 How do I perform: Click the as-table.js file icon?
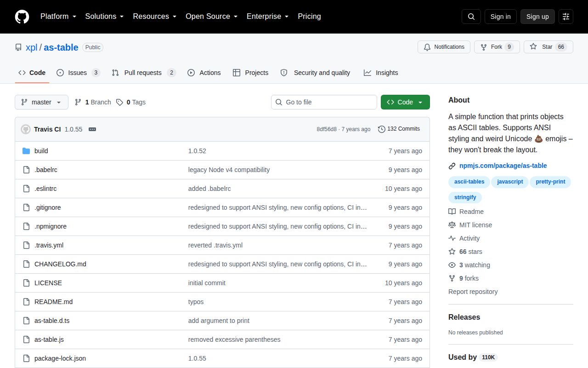[26, 339]
